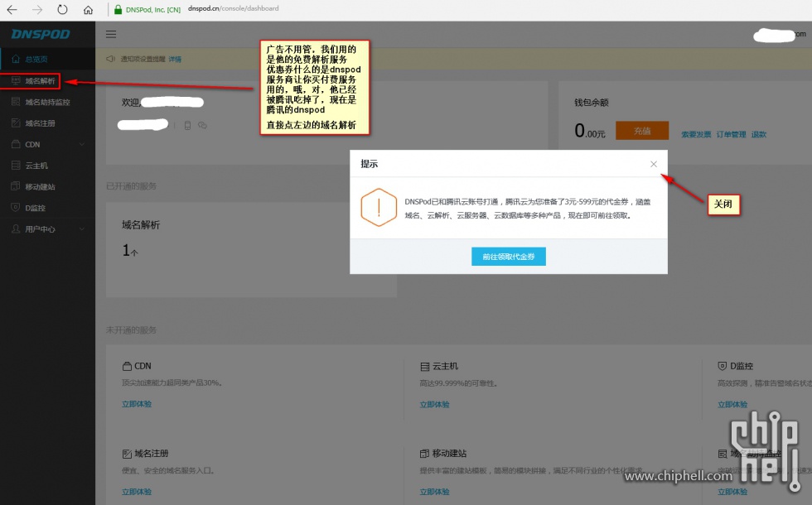Click 立即体验 under the 云主机 card

click(x=434, y=405)
